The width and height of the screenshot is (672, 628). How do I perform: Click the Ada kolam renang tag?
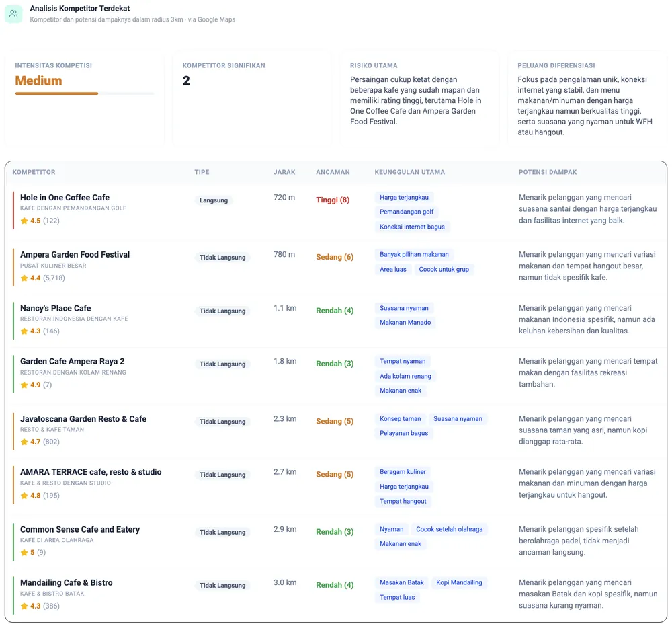point(405,377)
